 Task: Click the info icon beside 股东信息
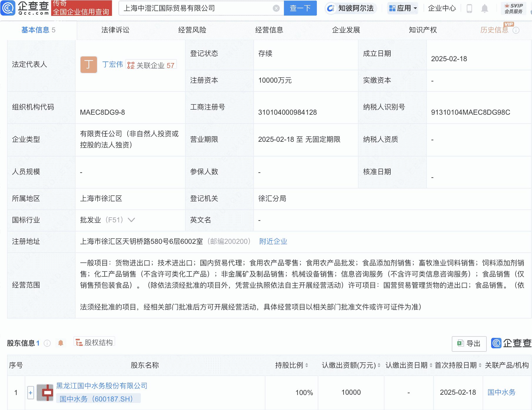(47, 343)
